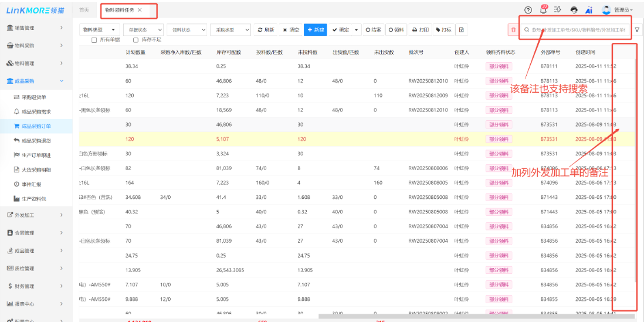The image size is (644, 322).
Task: Open the filter funnel icon beside search
Action: coord(637,30)
